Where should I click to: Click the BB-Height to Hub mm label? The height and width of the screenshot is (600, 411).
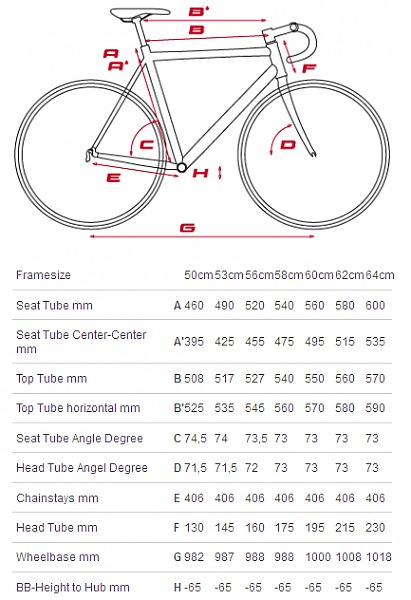pyautogui.click(x=73, y=587)
